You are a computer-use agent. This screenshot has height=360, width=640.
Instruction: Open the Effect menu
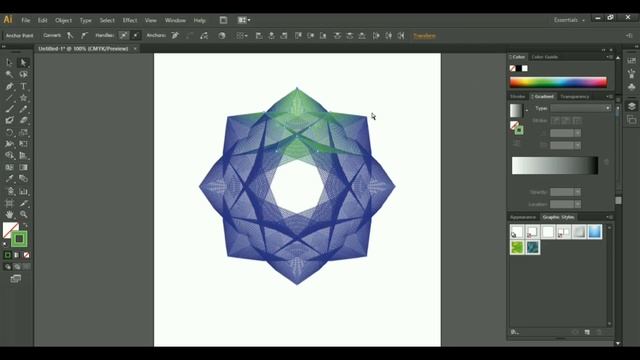coord(130,20)
